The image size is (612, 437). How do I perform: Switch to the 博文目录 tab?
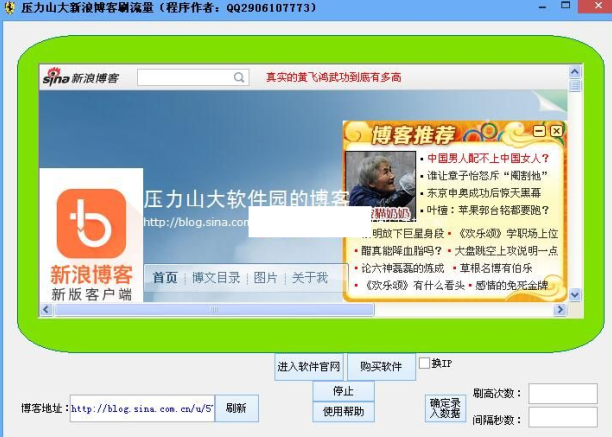216,278
